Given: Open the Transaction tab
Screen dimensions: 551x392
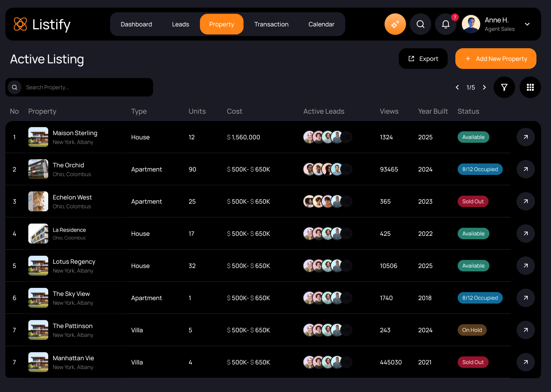Looking at the screenshot, I should tap(271, 24).
